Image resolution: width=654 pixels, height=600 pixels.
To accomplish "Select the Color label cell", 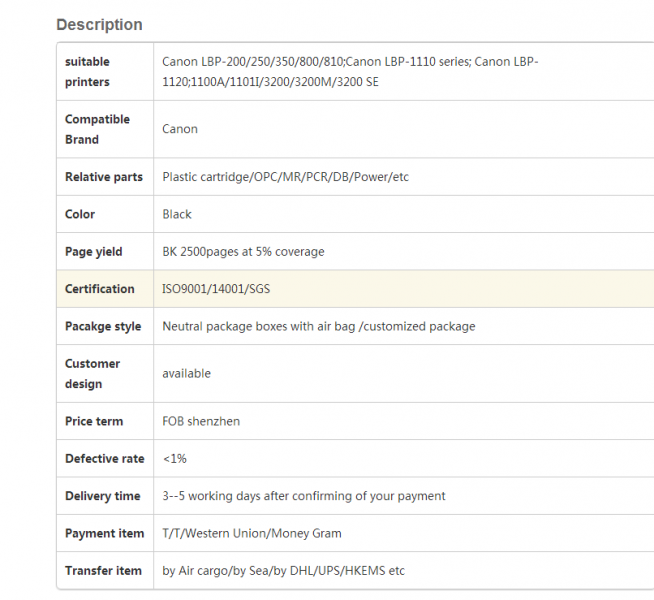I will pyautogui.click(x=105, y=214).
